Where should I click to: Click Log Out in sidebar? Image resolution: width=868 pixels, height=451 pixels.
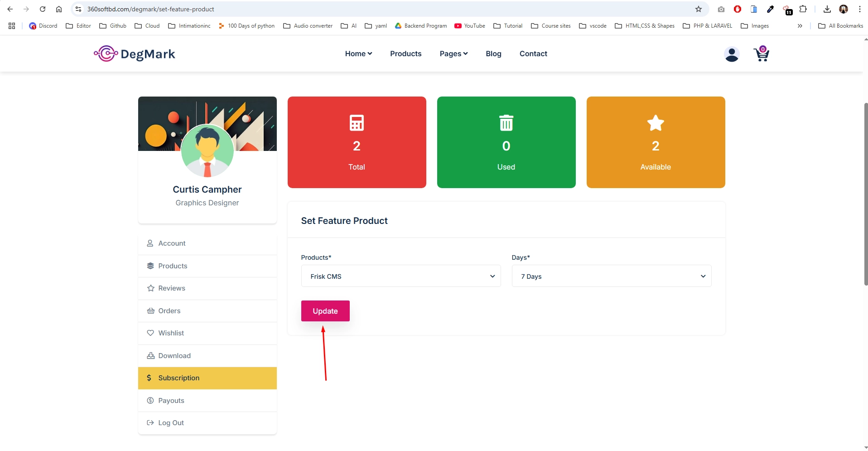(207, 423)
